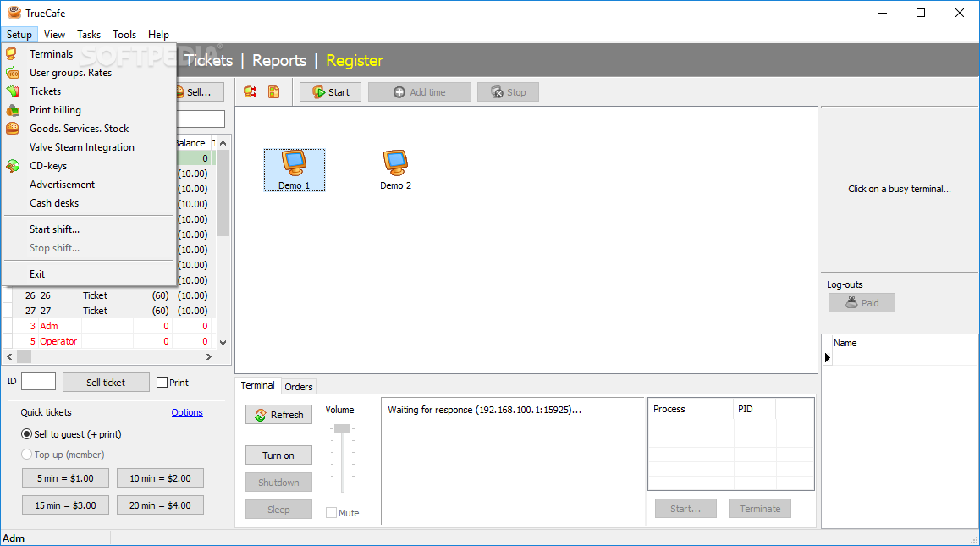Refresh the terminal info
The width and height of the screenshot is (980, 546).
pyautogui.click(x=278, y=415)
